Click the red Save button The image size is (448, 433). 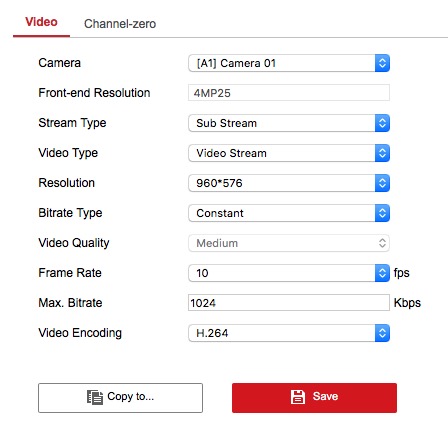coord(314,398)
